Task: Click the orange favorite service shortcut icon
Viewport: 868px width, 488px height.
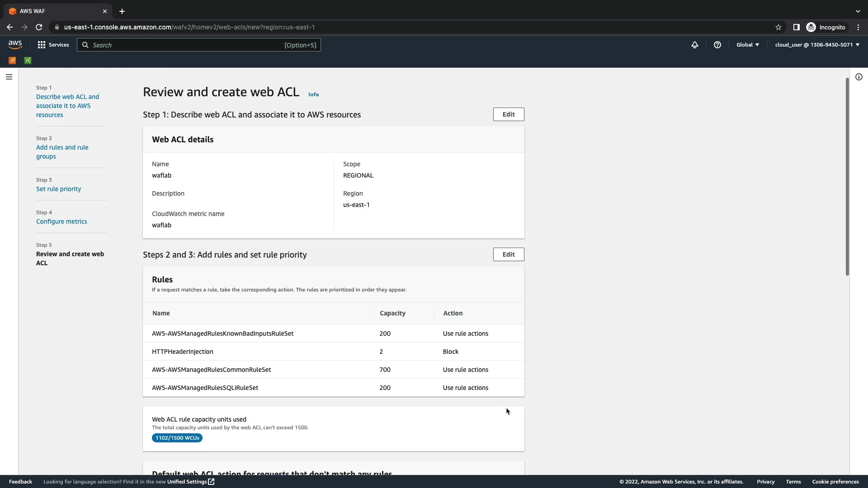Action: [x=12, y=61]
